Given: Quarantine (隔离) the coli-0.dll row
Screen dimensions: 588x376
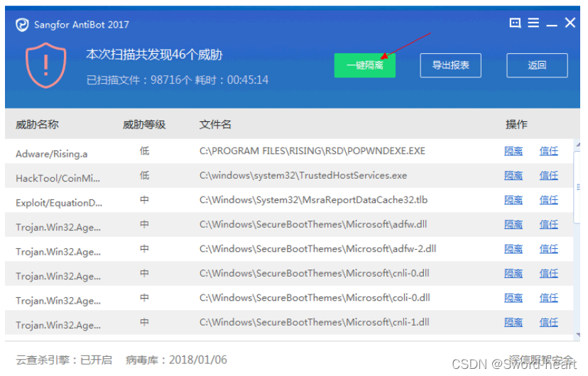Looking at the screenshot, I should (513, 298).
